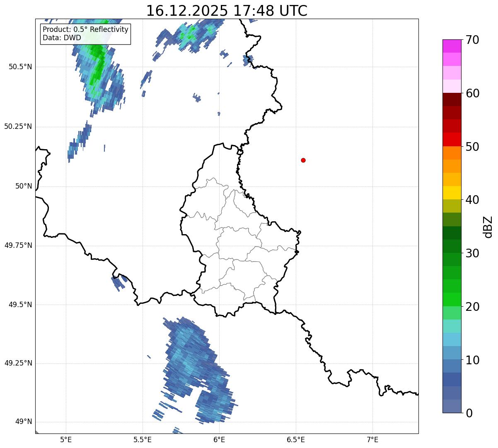Click the 6°E longitude label
498x448 pixels.
tap(219, 439)
